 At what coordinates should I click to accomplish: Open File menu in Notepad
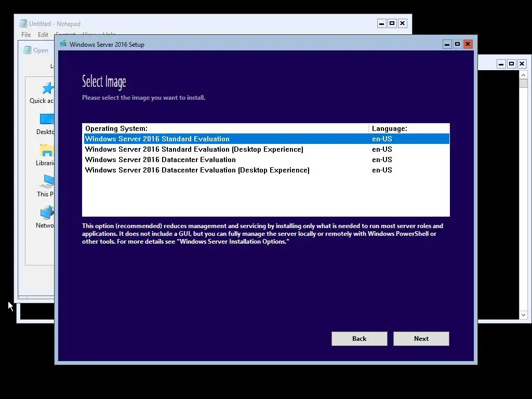pyautogui.click(x=26, y=35)
